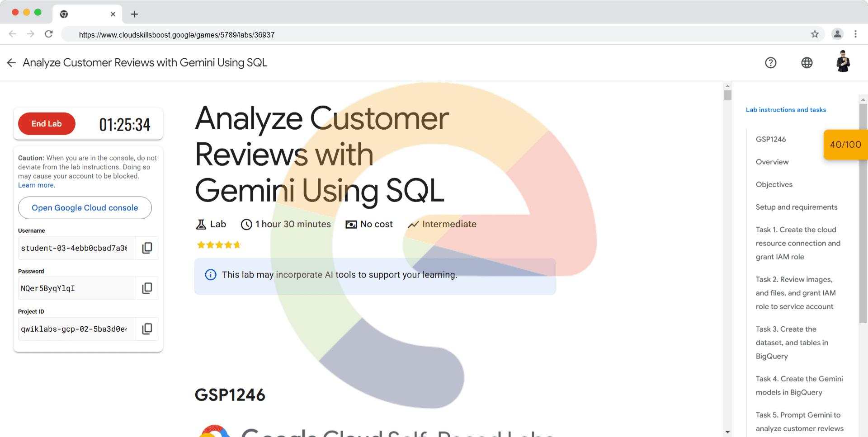Viewport: 868px width, 437px height.
Task: Close the current browser tab
Action: [113, 14]
